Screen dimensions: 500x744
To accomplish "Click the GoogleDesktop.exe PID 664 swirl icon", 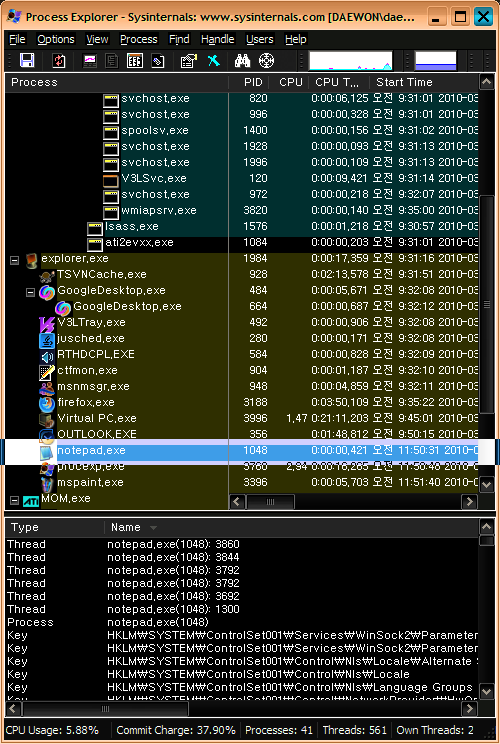I will coord(63,308).
